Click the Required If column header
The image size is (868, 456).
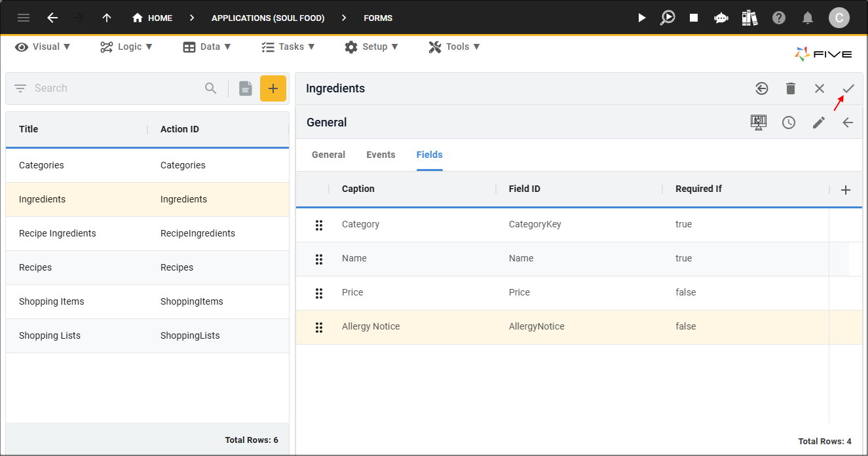(x=698, y=189)
